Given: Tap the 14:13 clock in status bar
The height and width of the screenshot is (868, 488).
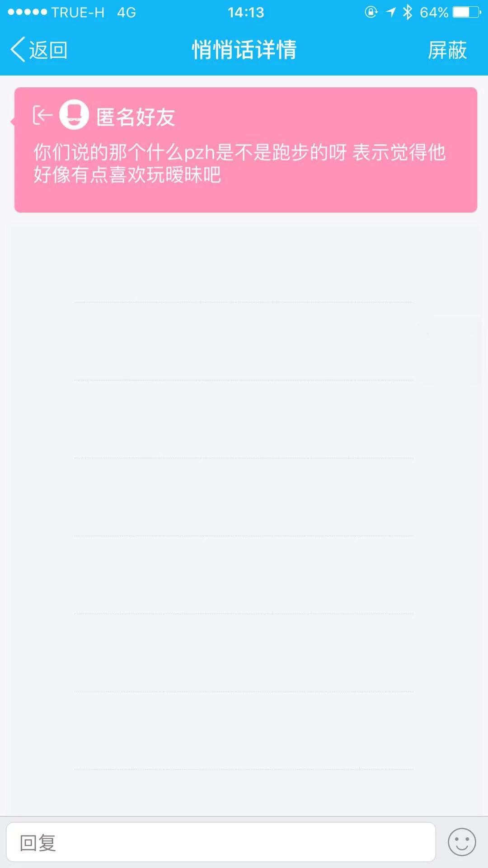Looking at the screenshot, I should click(245, 12).
